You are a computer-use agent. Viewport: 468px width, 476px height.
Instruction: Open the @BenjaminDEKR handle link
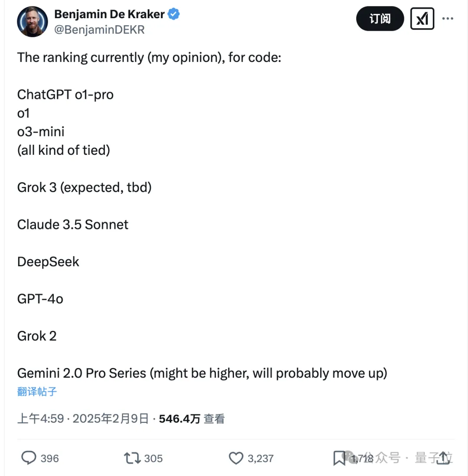99,30
